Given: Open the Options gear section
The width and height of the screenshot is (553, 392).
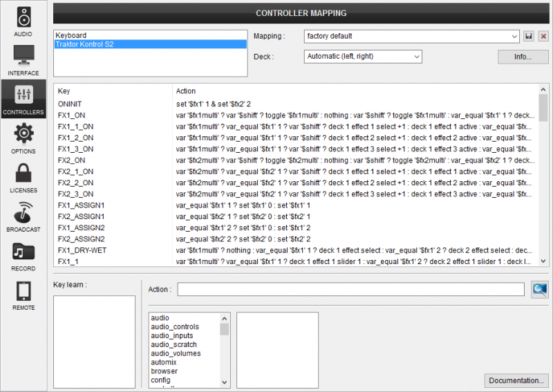Looking at the screenshot, I should pyautogui.click(x=24, y=138).
